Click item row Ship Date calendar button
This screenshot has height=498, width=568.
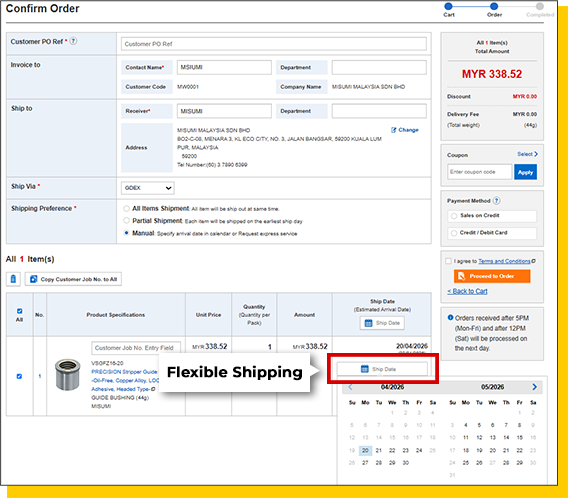tap(382, 369)
